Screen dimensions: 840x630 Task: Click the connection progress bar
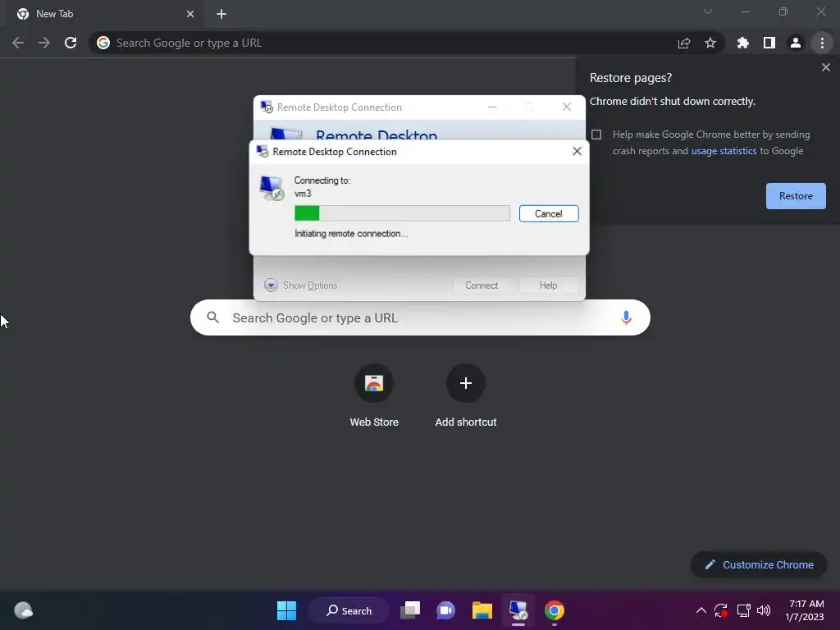(x=402, y=213)
